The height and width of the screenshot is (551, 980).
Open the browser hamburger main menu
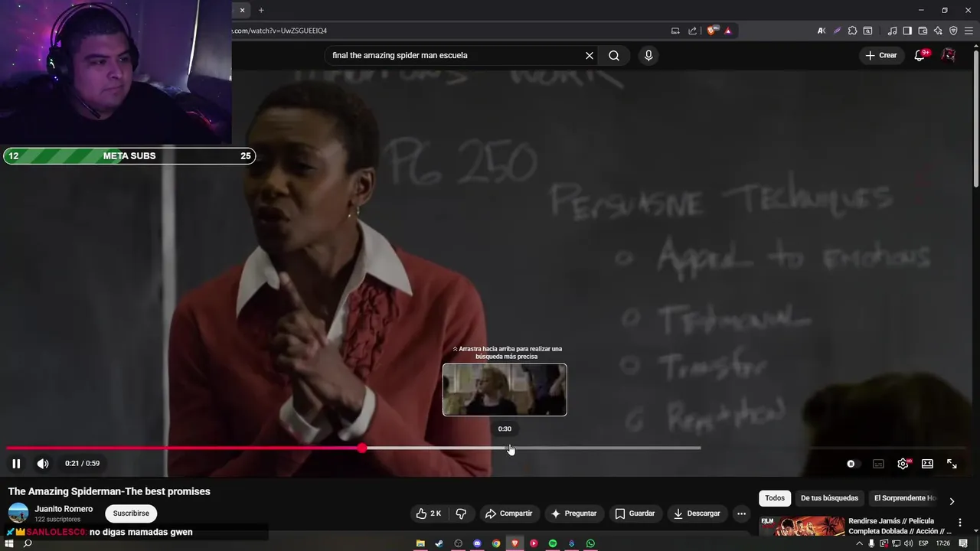969,31
